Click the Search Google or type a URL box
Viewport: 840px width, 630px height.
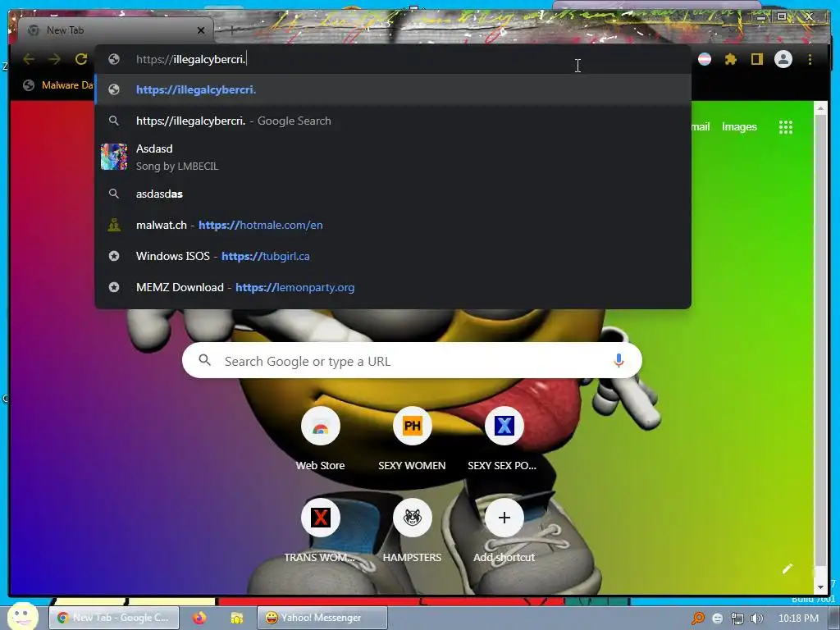[x=412, y=361]
